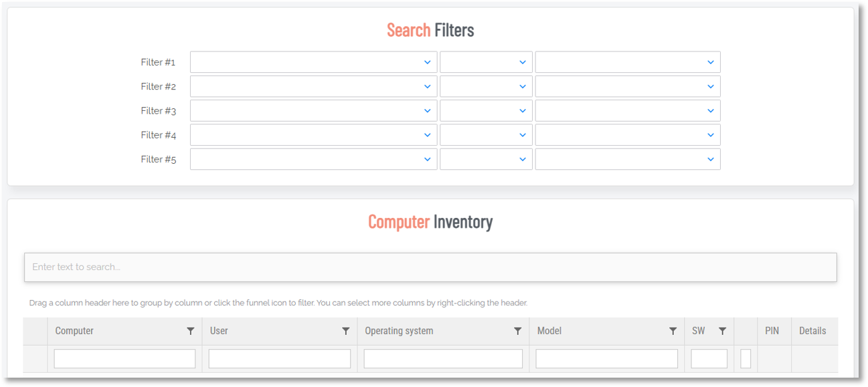Click the Model column funnel filter icon

tap(673, 331)
